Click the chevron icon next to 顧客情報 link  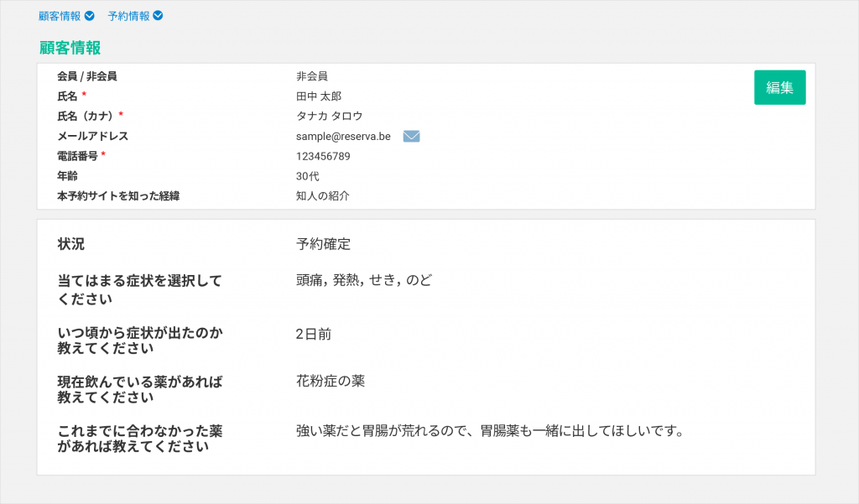point(90,16)
